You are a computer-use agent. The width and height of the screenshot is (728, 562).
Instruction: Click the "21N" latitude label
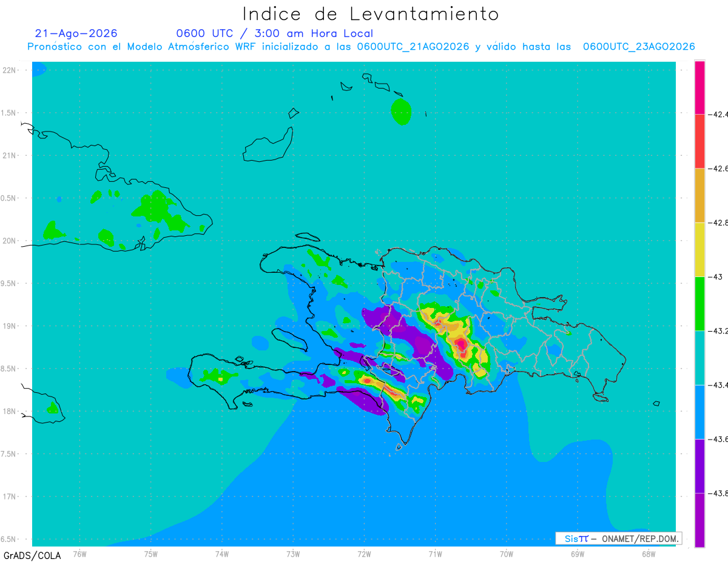(8, 156)
